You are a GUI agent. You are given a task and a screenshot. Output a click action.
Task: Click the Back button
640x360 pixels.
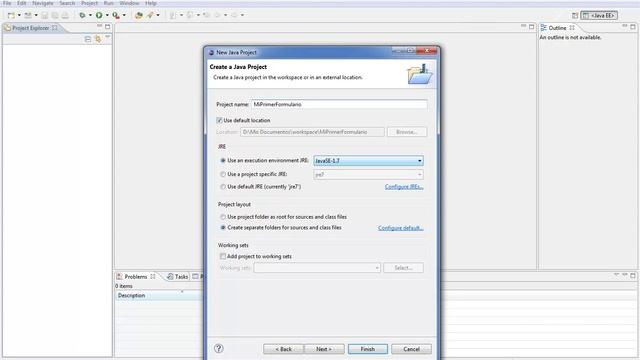[x=283, y=349]
